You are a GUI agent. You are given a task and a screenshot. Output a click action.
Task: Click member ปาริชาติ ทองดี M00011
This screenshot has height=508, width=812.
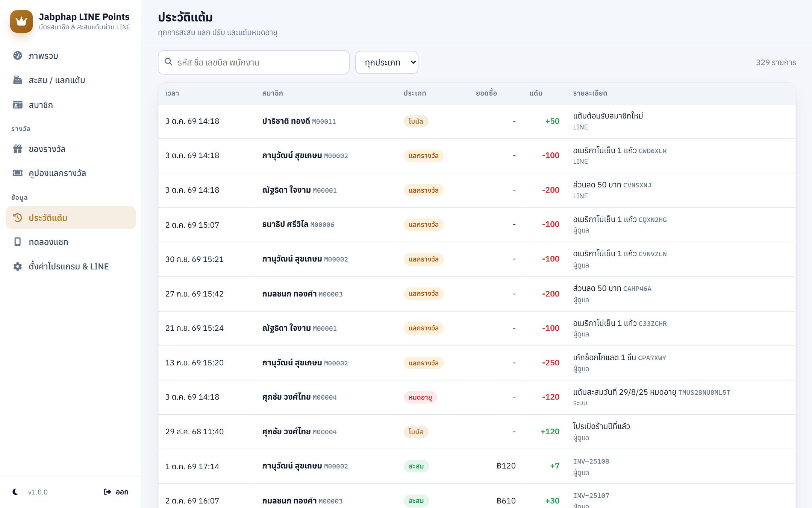tap(299, 121)
